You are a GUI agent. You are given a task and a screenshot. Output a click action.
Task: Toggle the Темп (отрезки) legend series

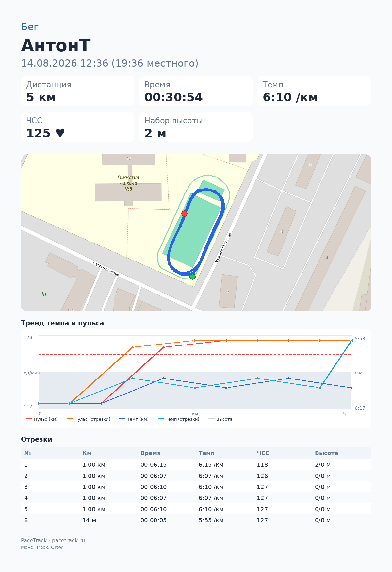point(178,419)
